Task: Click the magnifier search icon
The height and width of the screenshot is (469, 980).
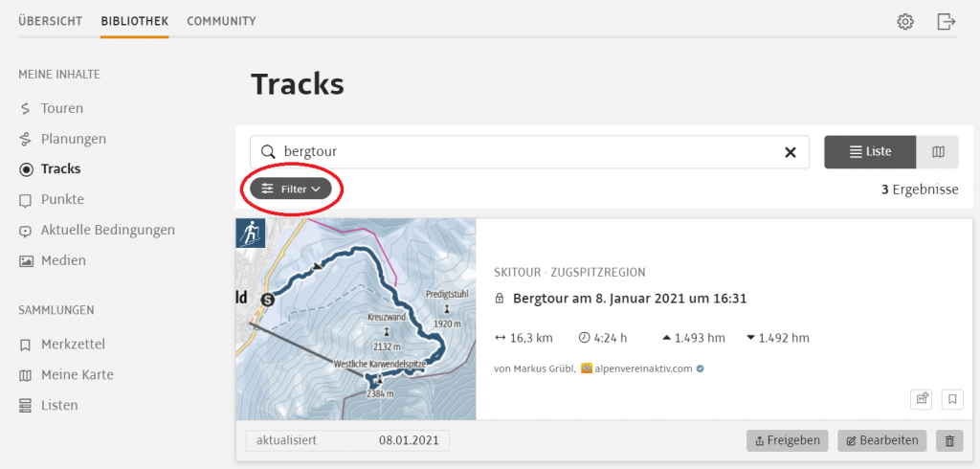Action: pyautogui.click(x=268, y=152)
